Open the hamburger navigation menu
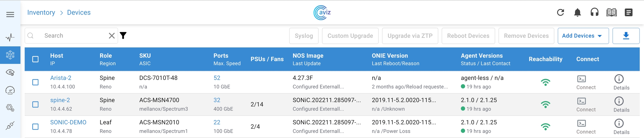The width and height of the screenshot is (644, 138). pyautogui.click(x=10, y=15)
